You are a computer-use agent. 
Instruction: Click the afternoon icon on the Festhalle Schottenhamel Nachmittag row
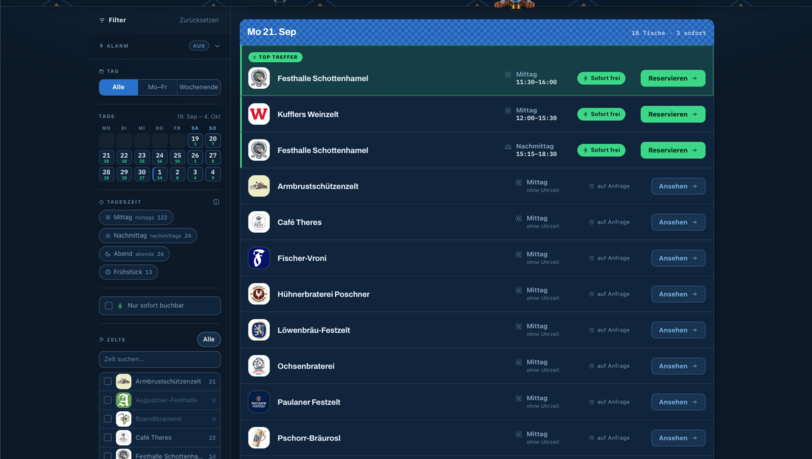[508, 147]
